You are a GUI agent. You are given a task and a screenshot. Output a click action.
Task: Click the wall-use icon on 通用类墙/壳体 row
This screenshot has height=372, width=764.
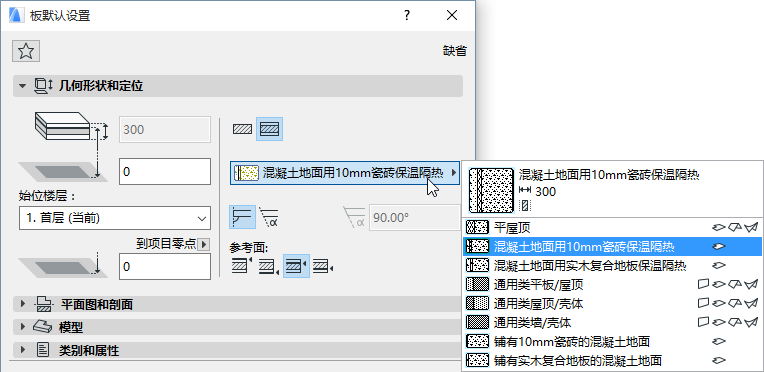coord(704,322)
